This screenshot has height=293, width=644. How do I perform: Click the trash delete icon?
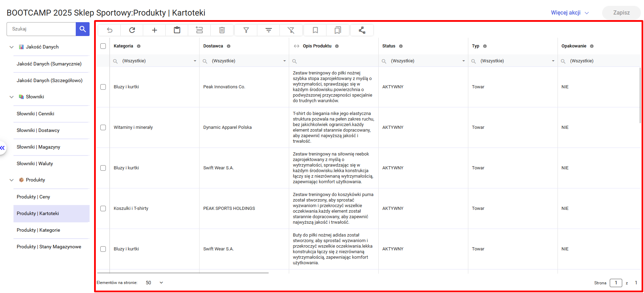pos(222,30)
